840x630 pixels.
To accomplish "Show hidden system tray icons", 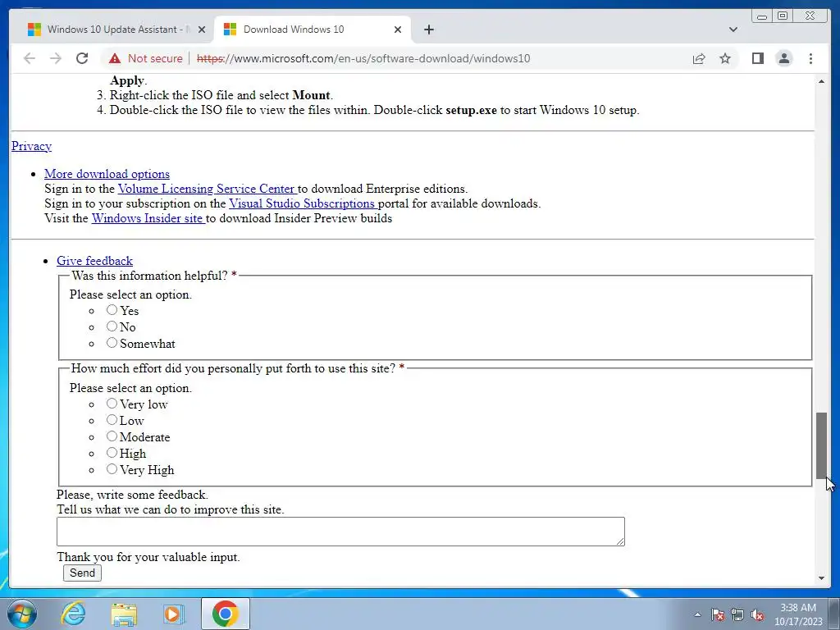I will [x=697, y=615].
